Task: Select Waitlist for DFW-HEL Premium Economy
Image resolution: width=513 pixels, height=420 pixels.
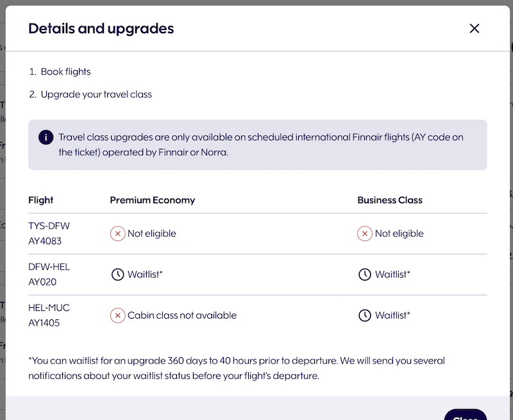Action: coord(145,274)
